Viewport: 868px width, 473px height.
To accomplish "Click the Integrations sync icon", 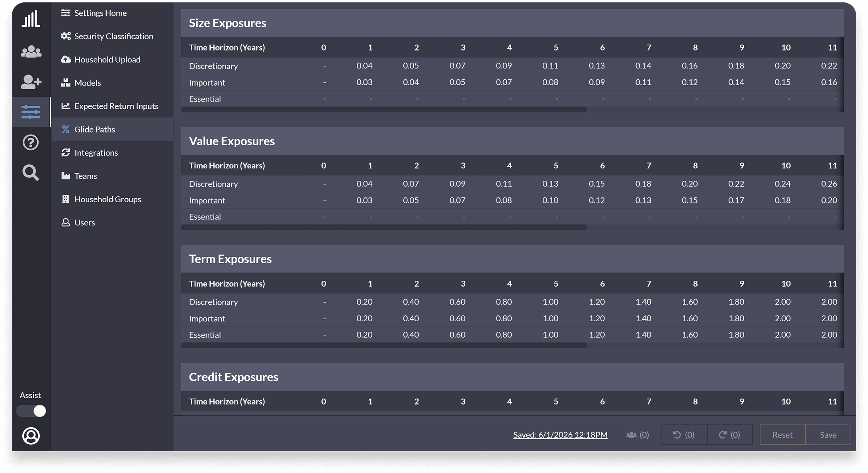I will click(66, 152).
